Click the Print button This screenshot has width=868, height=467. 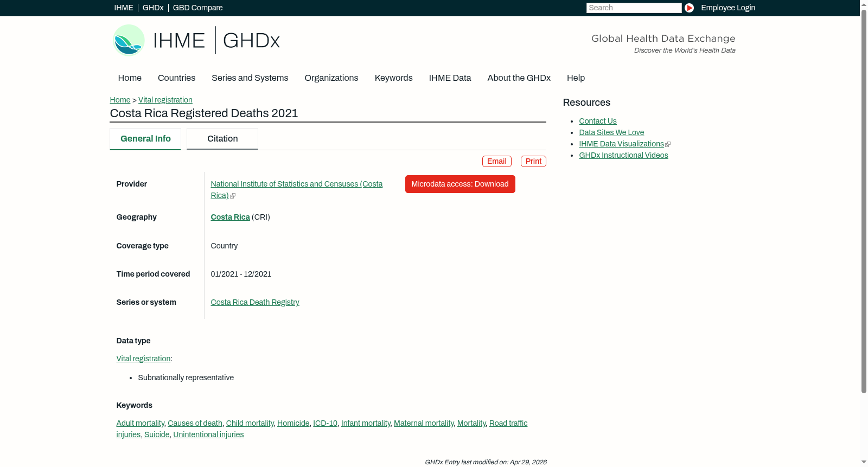[x=534, y=162]
